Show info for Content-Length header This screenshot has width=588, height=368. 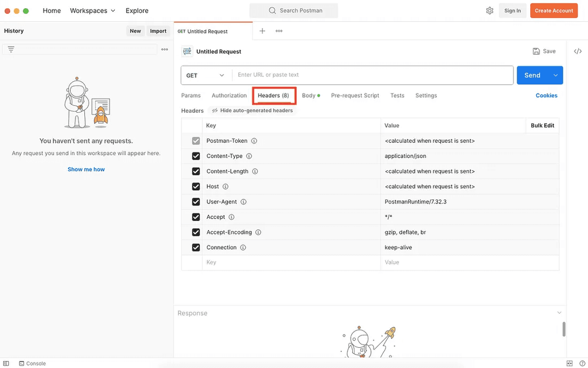point(255,171)
